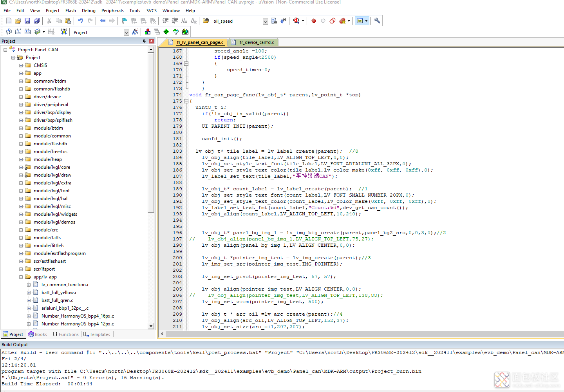The width and height of the screenshot is (564, 392).
Task: Select fr_lv_panel_can_page.c editor tab
Action: 197,42
